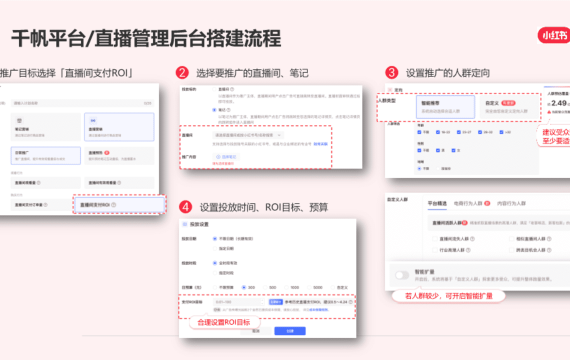Click blue link in the ROI hint line
The height and width of the screenshot is (360, 570).
[x=319, y=310]
